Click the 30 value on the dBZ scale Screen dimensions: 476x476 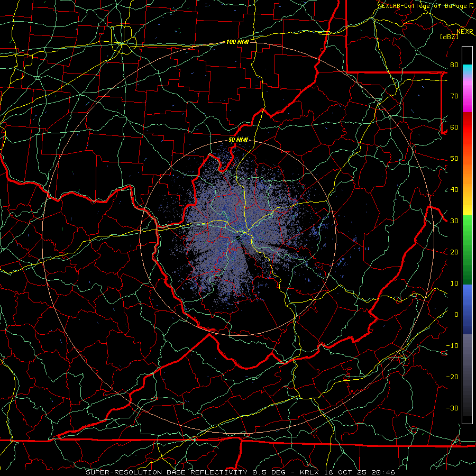click(454, 221)
